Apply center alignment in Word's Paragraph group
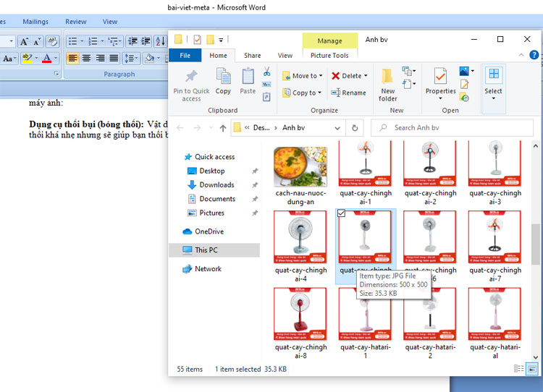Viewport: 543px width, 392px height. pyautogui.click(x=87, y=58)
